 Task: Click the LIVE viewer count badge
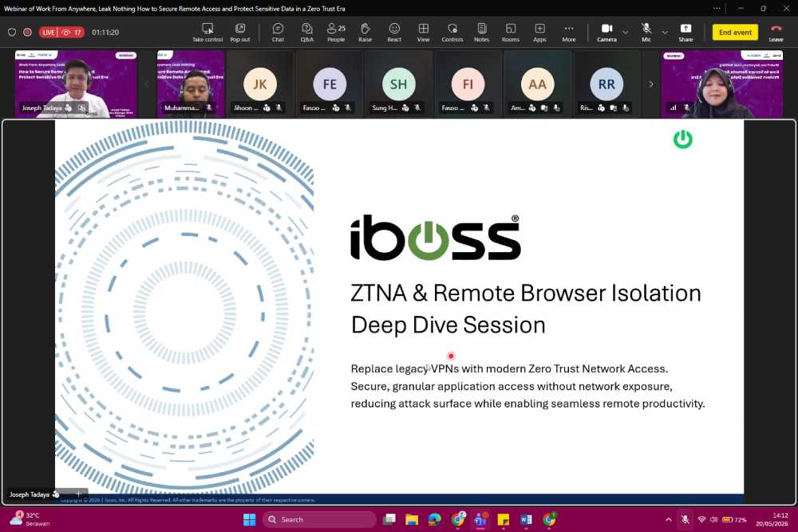point(61,32)
